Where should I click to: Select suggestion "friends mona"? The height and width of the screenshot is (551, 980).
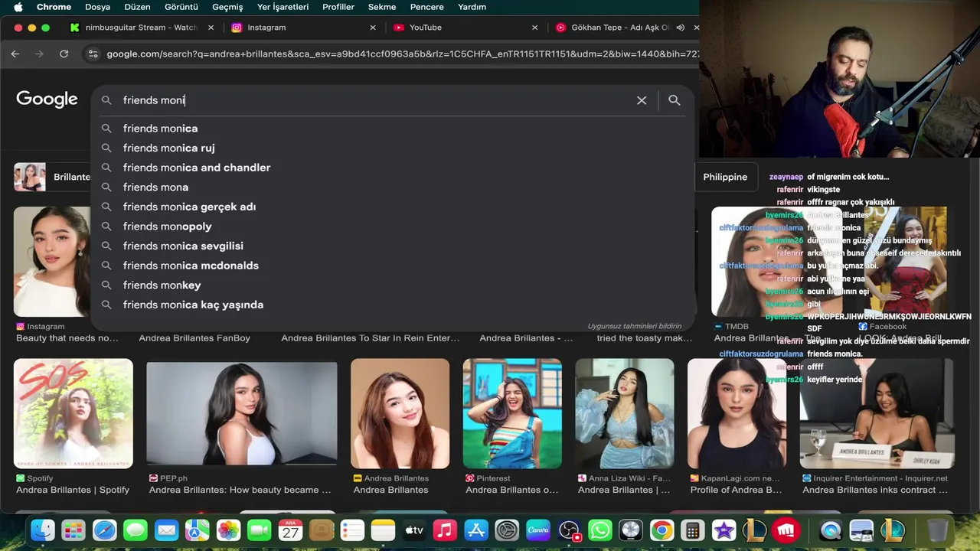393,187
